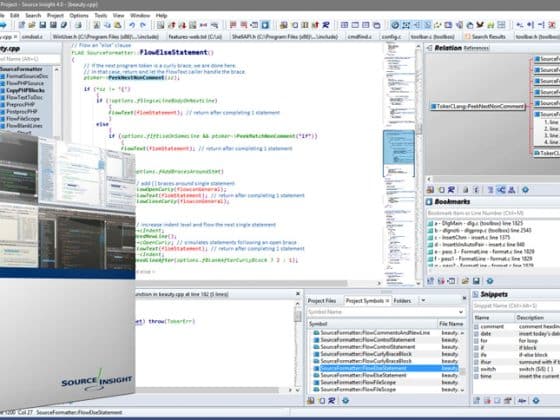Switch to the Folders tab

402,301
